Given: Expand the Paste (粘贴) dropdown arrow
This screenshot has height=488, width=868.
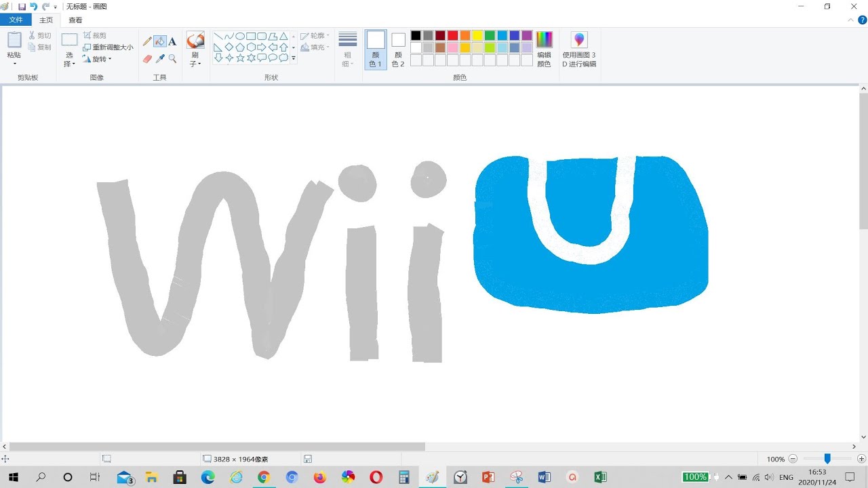Looking at the screenshot, I should coord(14,64).
